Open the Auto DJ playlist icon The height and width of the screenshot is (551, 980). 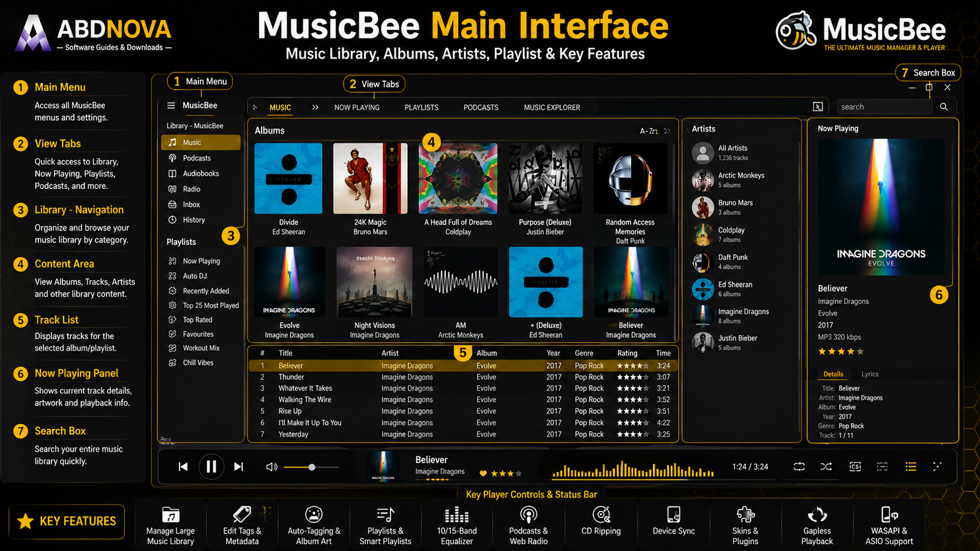pos(173,276)
